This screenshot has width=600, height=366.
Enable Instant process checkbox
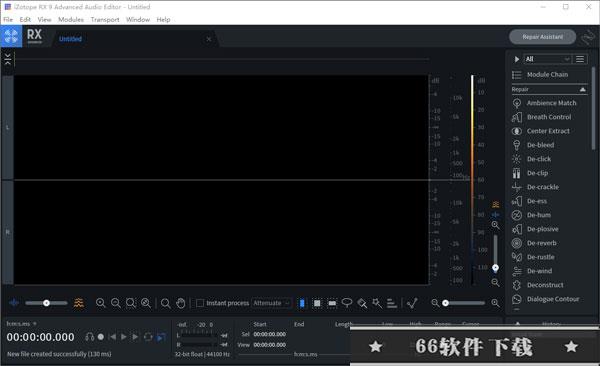point(200,303)
